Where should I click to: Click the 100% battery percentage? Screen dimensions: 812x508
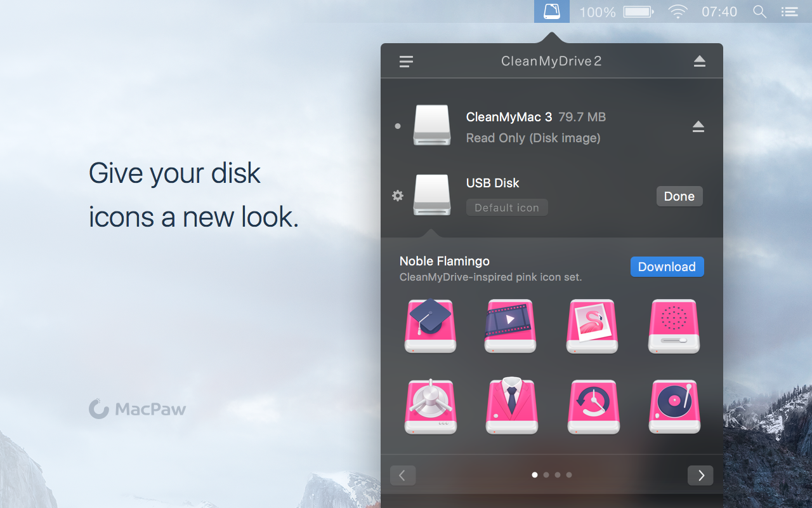pos(598,12)
